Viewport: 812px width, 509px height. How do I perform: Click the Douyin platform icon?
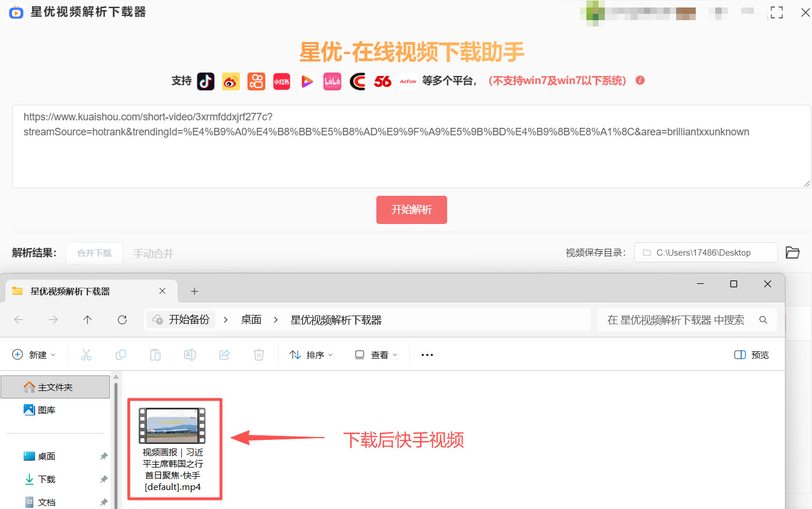click(205, 81)
